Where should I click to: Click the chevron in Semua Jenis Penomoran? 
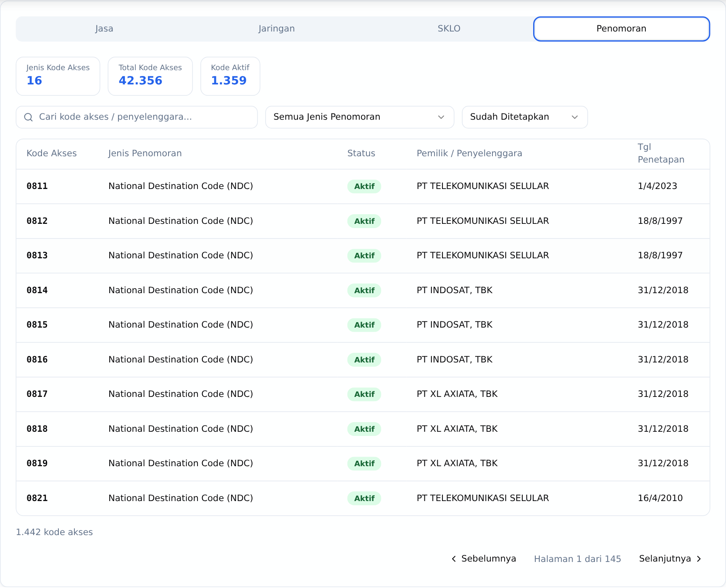coord(441,117)
